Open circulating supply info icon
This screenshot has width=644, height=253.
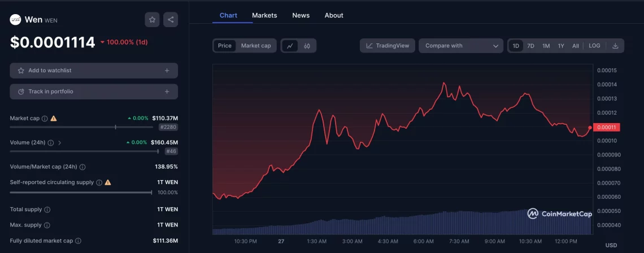[x=99, y=182]
